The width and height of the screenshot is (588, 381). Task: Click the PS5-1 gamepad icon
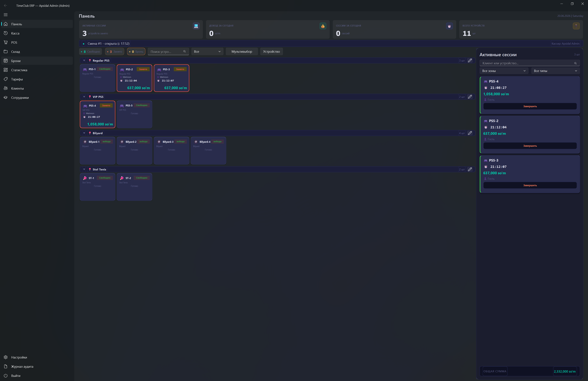85,69
